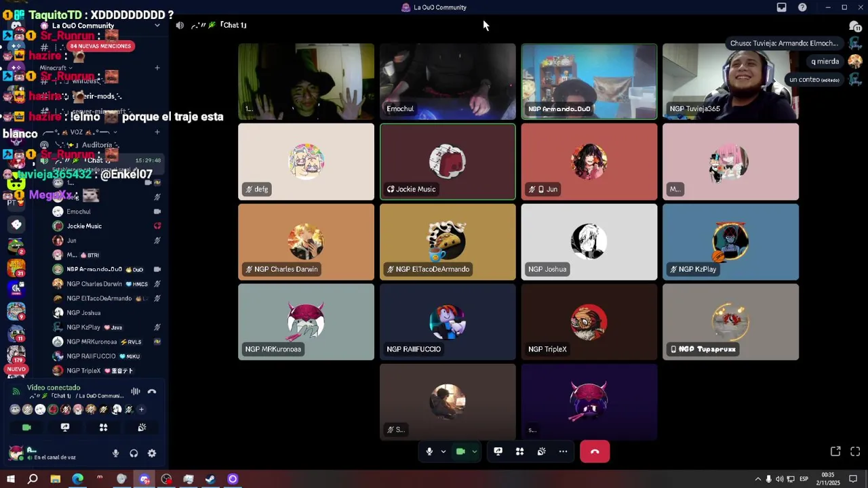This screenshot has height=488, width=868.
Task: Focus the Jockie Music tile
Action: click(x=448, y=161)
